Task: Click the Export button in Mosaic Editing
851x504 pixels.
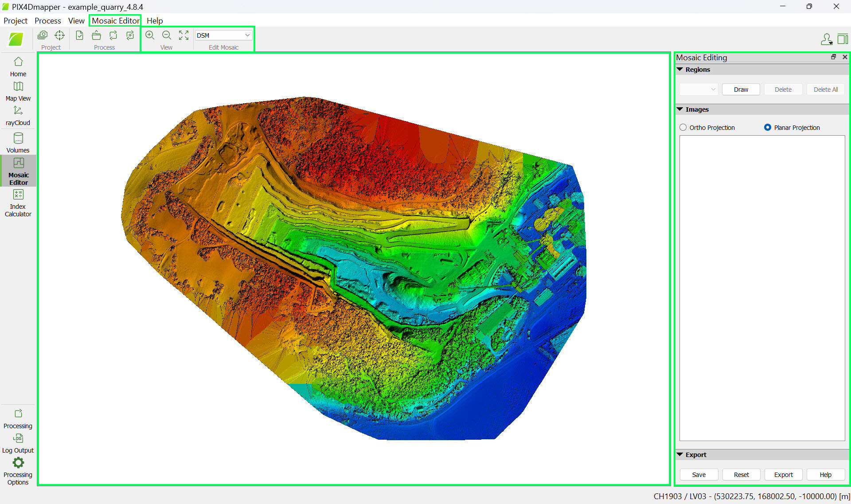Action: [x=783, y=474]
